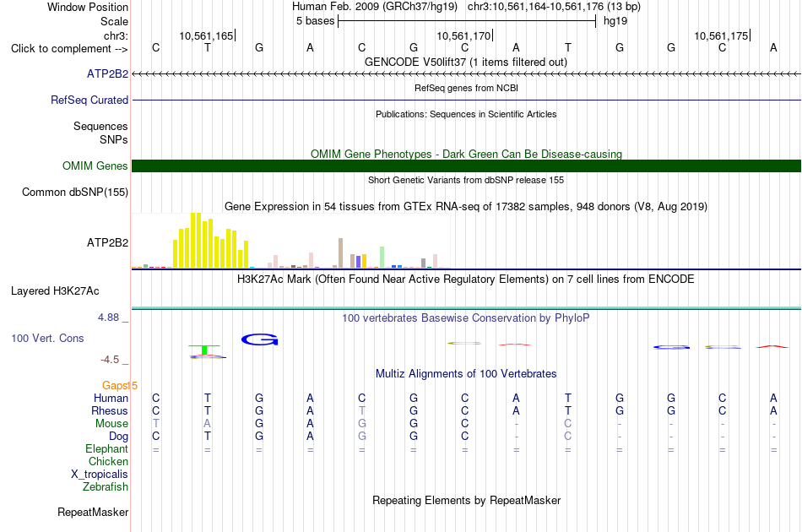This screenshot has width=802, height=532.
Task: Click the Window Position label
Action: point(88,7)
